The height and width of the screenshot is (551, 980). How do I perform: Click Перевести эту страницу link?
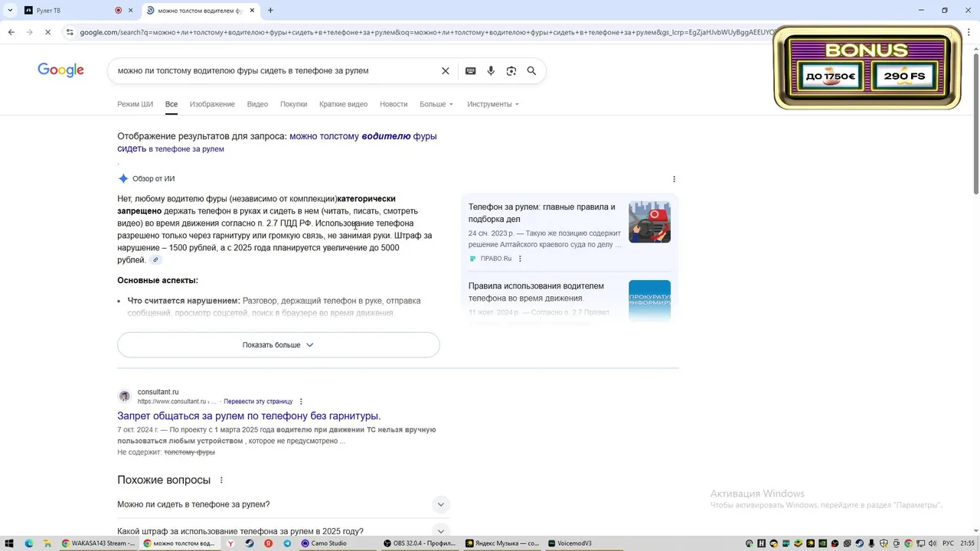258,402
